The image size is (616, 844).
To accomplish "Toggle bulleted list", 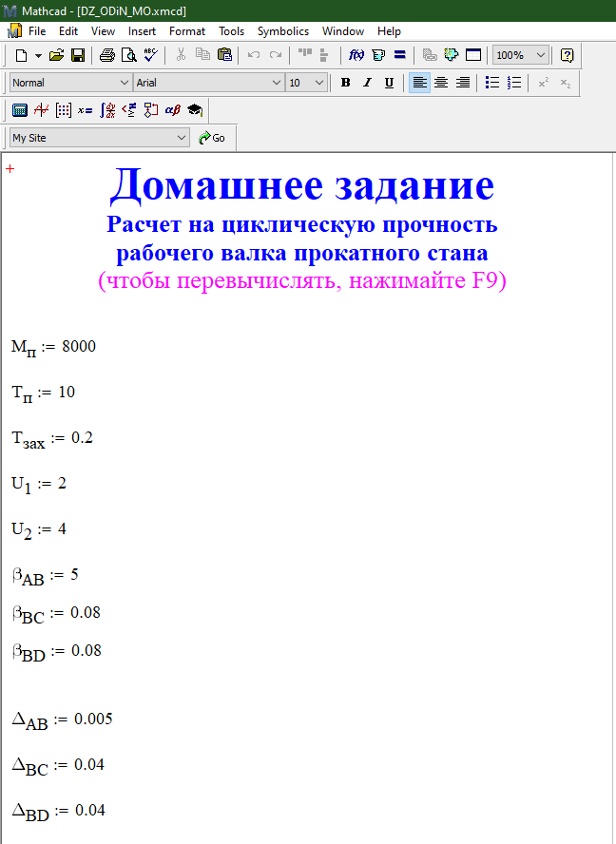I will pos(492,83).
